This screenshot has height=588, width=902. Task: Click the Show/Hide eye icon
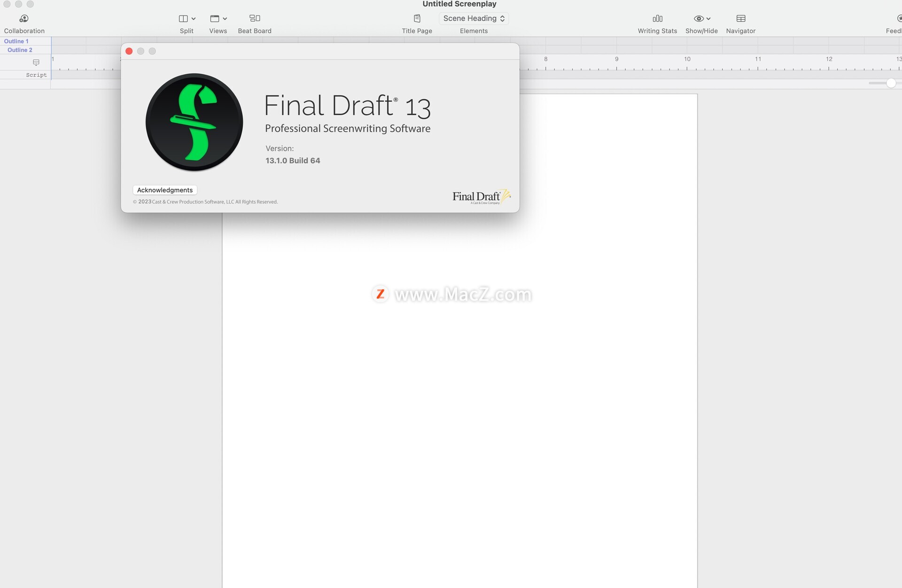point(699,19)
